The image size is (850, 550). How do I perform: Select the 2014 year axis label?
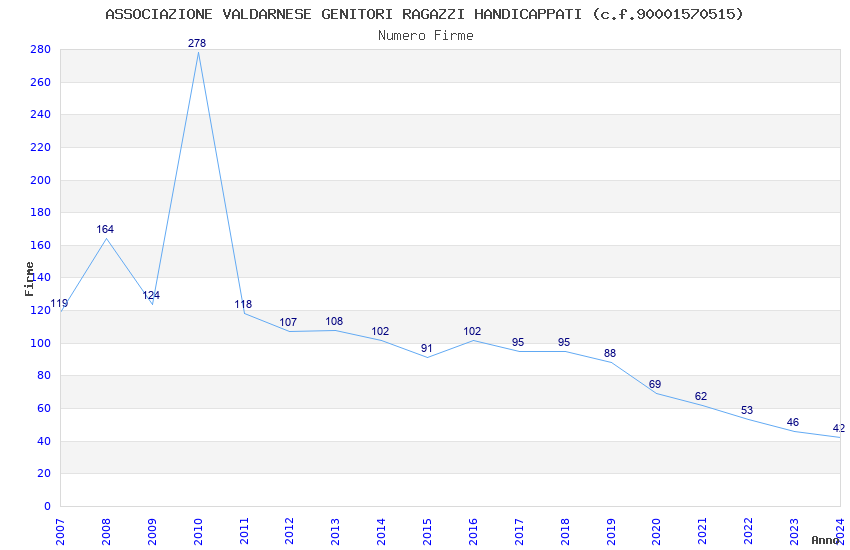382,532
